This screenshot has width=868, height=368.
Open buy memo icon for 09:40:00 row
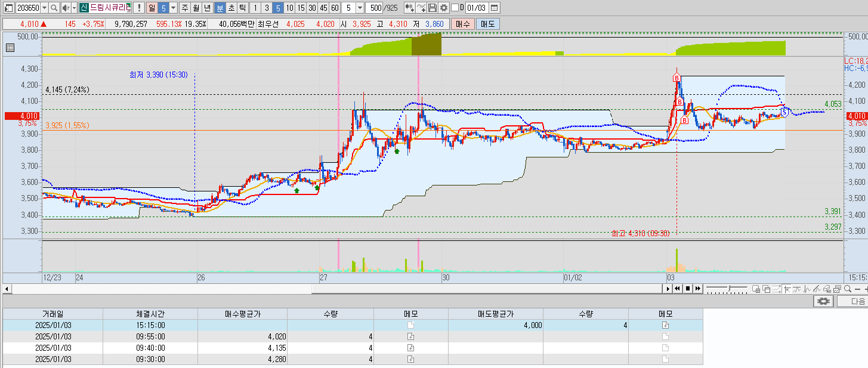(410, 348)
